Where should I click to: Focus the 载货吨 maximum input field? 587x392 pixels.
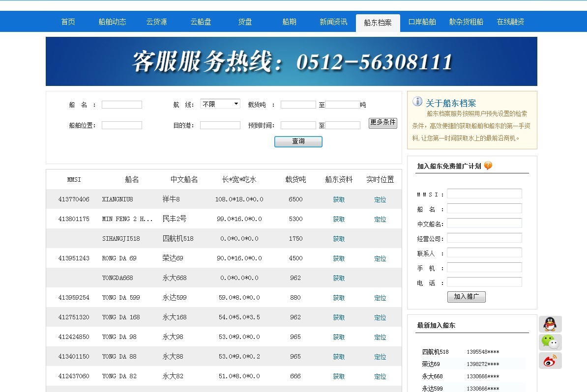(343, 105)
